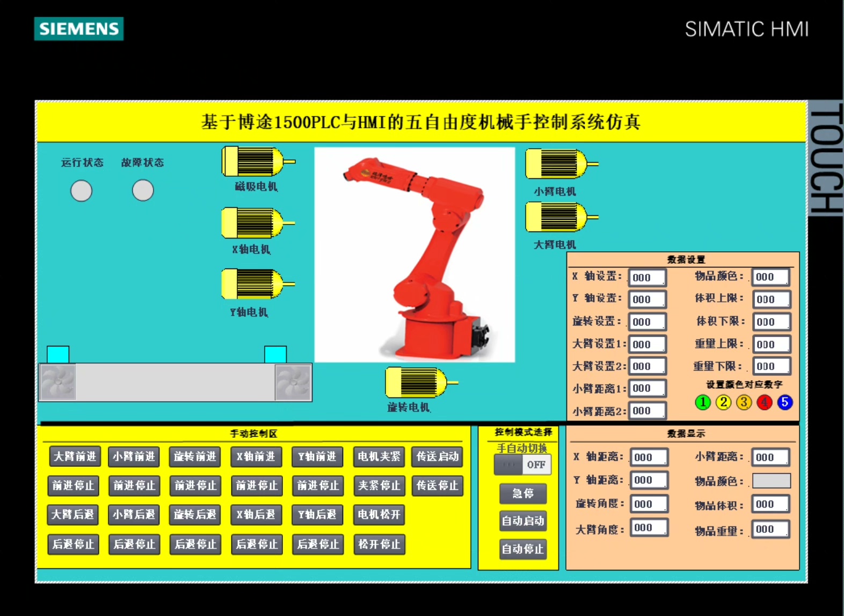Click the 小臂前进 button

point(134,456)
